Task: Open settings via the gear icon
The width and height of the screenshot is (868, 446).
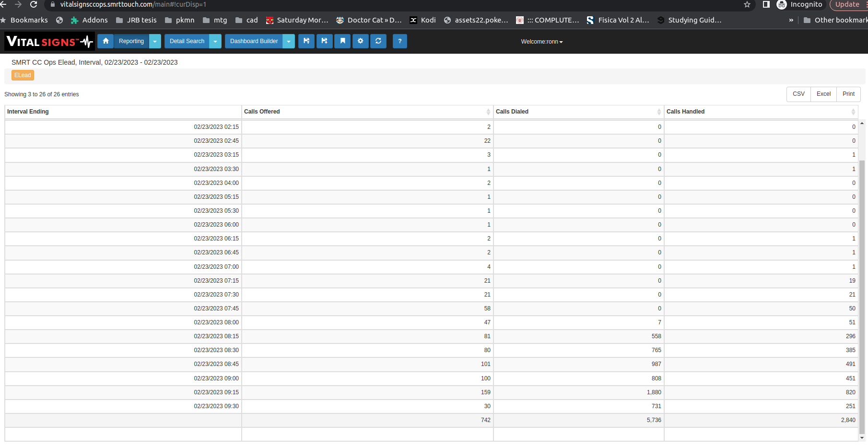Action: click(360, 41)
